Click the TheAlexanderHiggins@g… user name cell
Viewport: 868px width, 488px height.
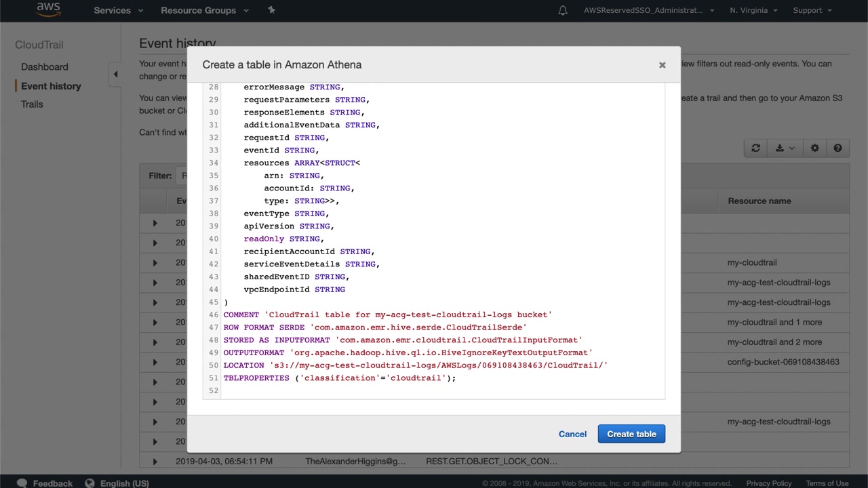[x=355, y=462]
